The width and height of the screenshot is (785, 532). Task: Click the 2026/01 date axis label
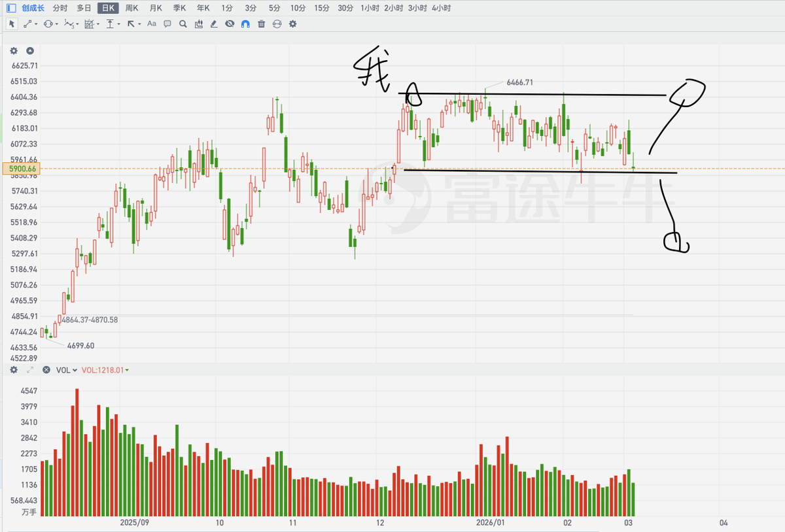[x=491, y=523]
